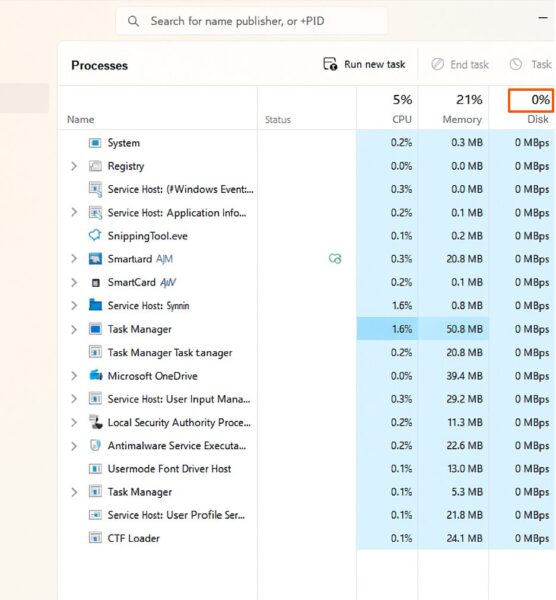Click the Service Host Synnin folder icon
This screenshot has width=556, height=600.
click(x=95, y=305)
